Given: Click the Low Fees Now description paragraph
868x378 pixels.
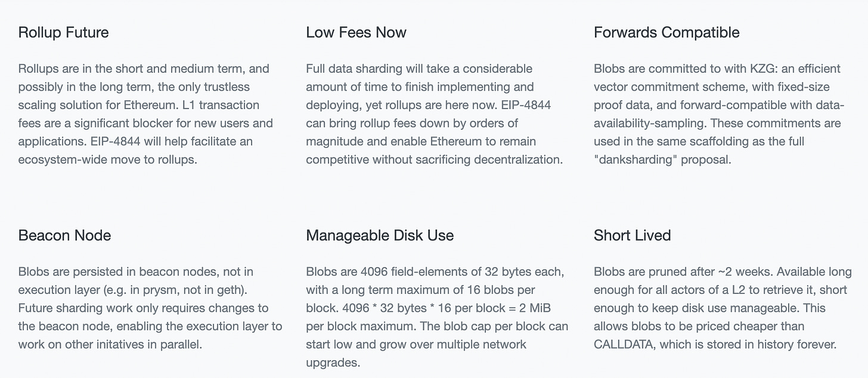Looking at the screenshot, I should [435, 114].
